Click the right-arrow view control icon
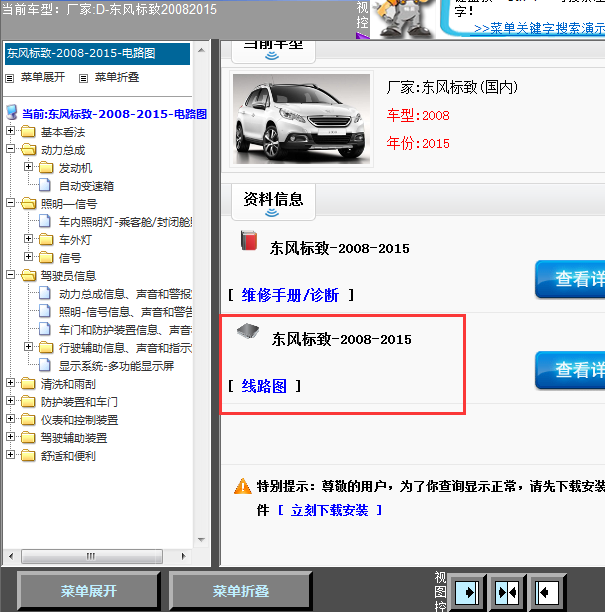This screenshot has height=612, width=605. [x=467, y=592]
